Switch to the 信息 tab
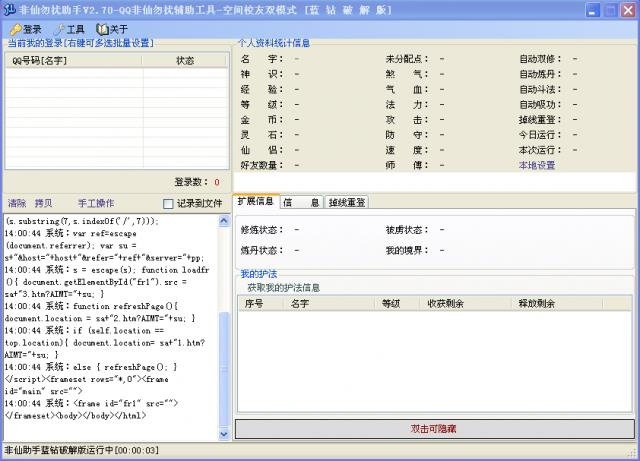 [x=300, y=202]
